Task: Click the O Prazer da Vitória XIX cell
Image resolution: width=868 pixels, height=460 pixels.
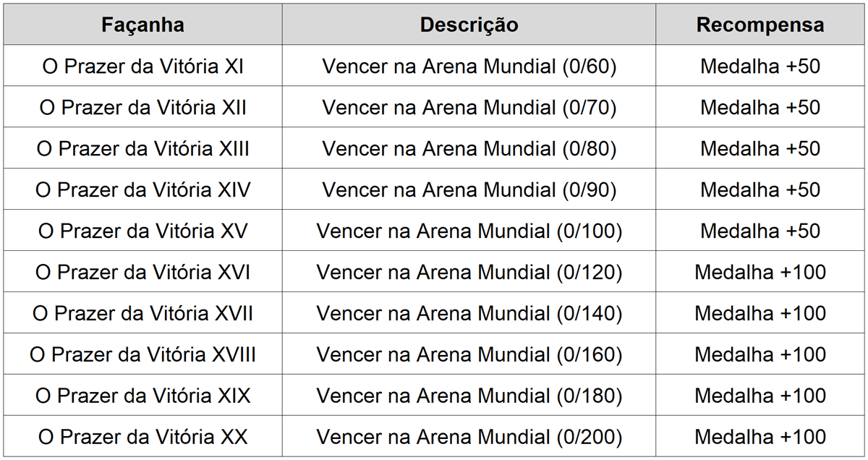Action: click(x=142, y=396)
